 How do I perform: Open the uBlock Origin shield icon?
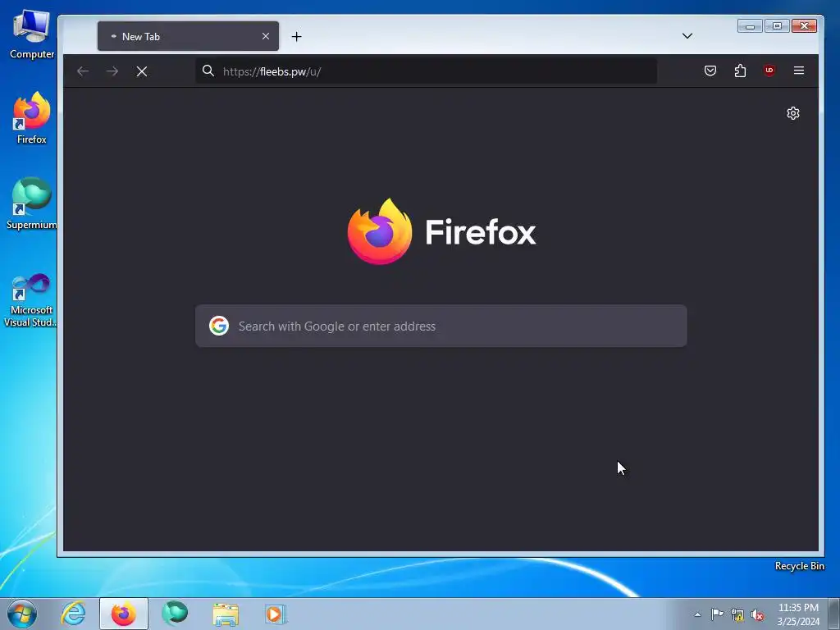click(x=769, y=71)
